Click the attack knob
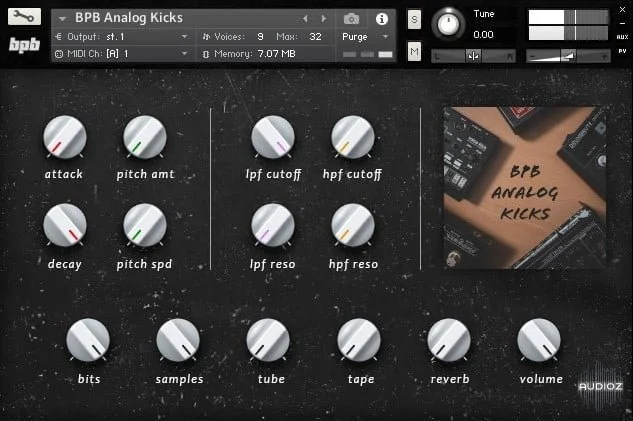This screenshot has width=633, height=421. tap(65, 137)
